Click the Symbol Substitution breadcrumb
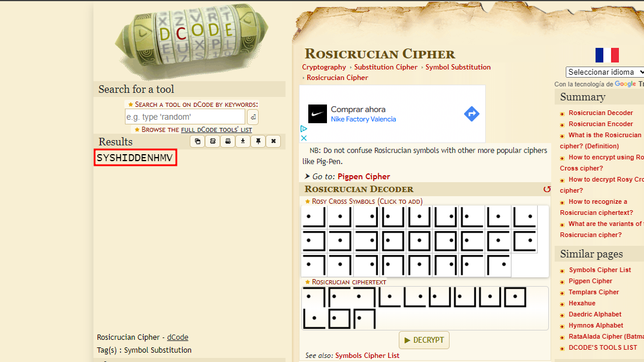Image resolution: width=644 pixels, height=362 pixels. coord(458,67)
